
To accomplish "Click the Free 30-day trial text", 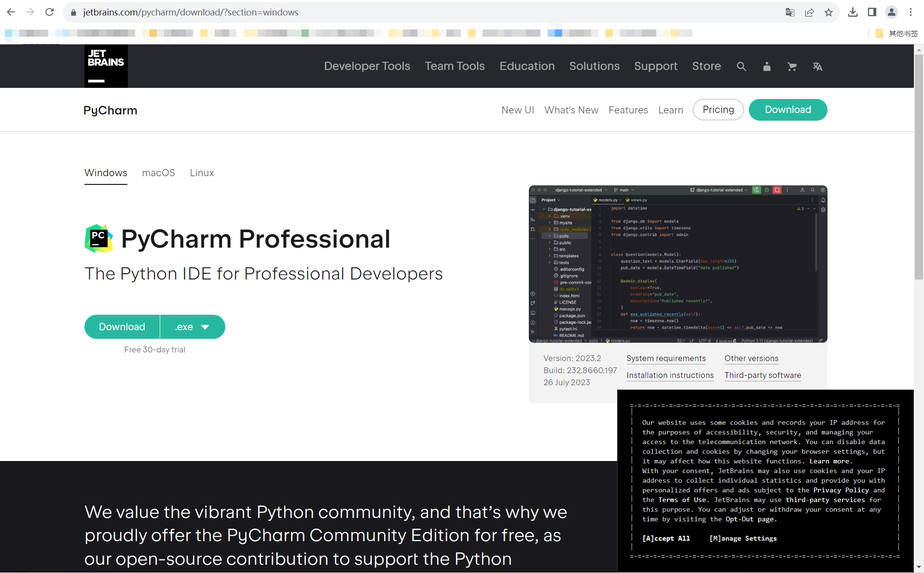I will [154, 349].
